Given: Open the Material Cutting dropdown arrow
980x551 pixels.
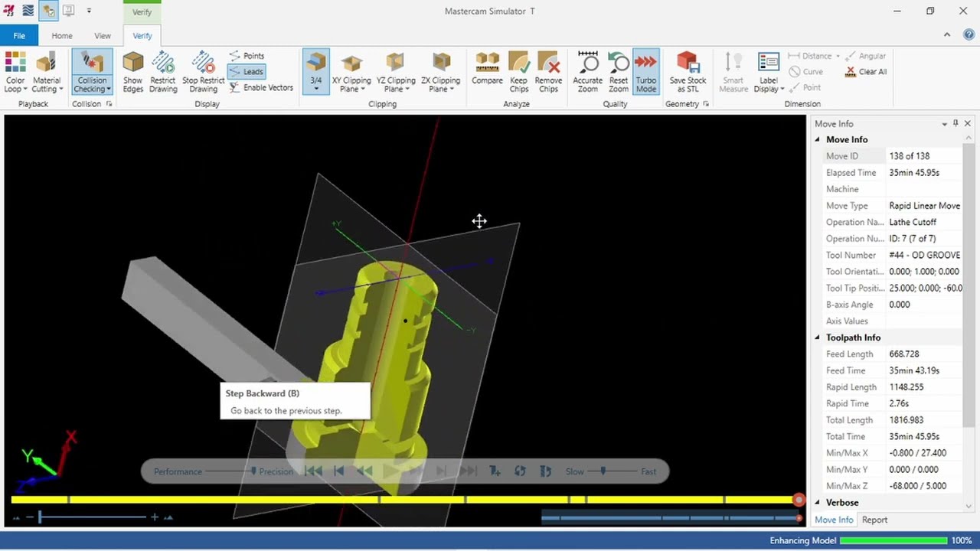Looking at the screenshot, I should (60, 90).
